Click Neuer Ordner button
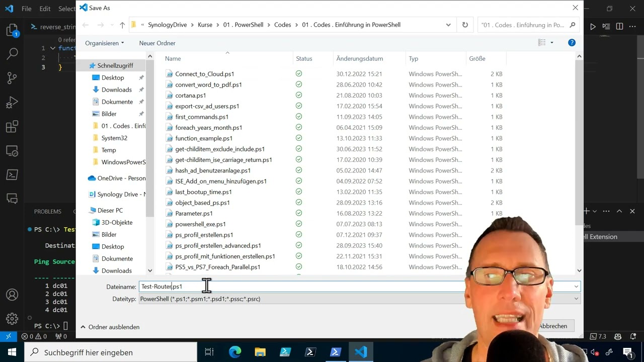 pyautogui.click(x=157, y=43)
